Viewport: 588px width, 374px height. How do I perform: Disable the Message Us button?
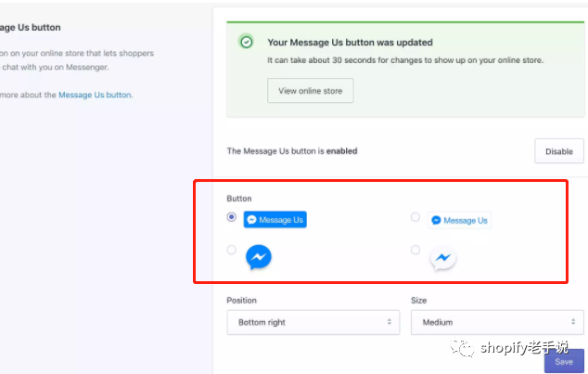tap(558, 151)
